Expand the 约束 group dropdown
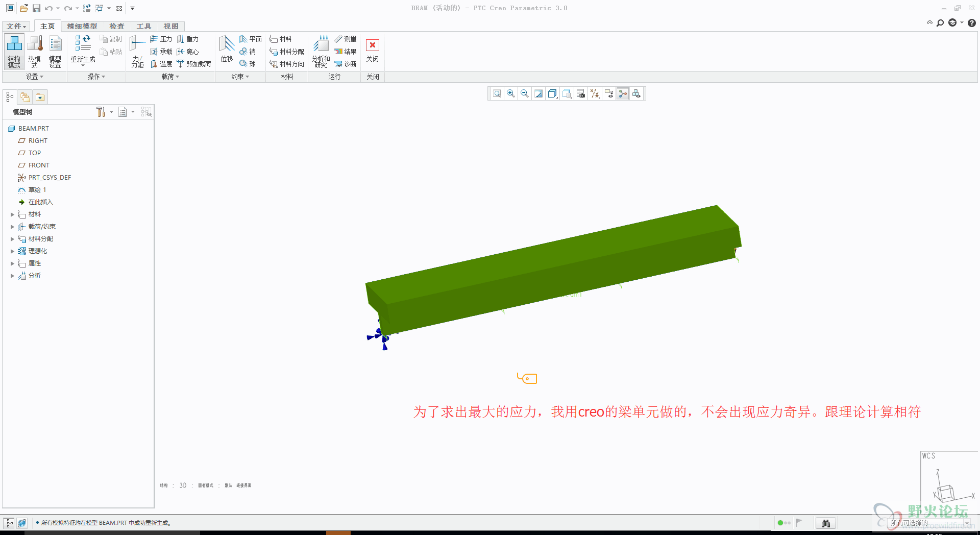 point(240,77)
